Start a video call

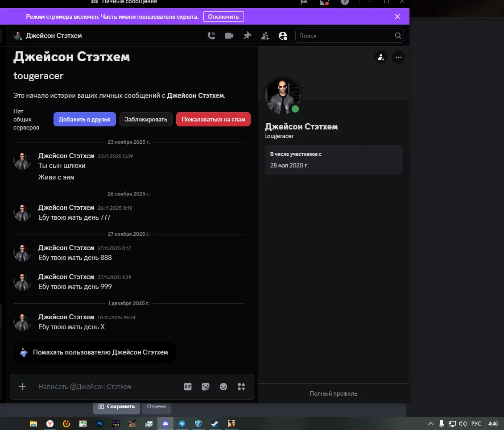pos(229,36)
